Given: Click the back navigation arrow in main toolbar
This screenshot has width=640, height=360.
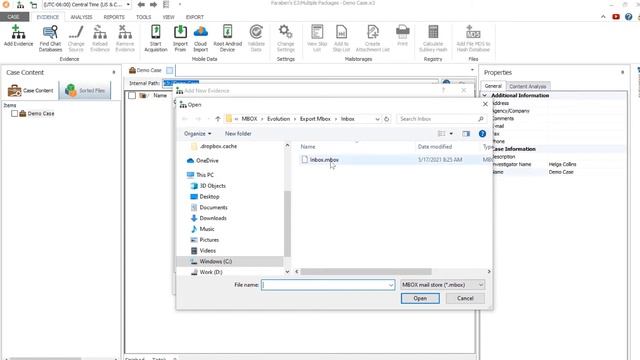Looking at the screenshot, I should point(141,4).
